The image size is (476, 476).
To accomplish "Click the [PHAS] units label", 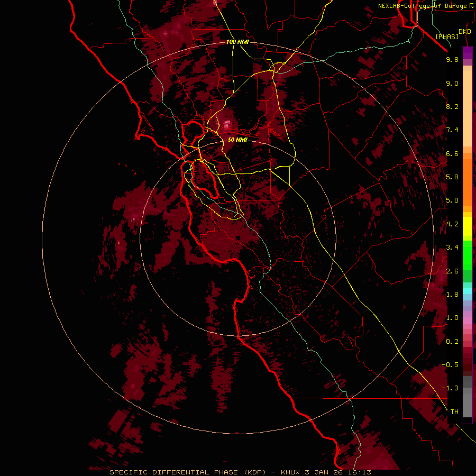I will coord(447,37).
